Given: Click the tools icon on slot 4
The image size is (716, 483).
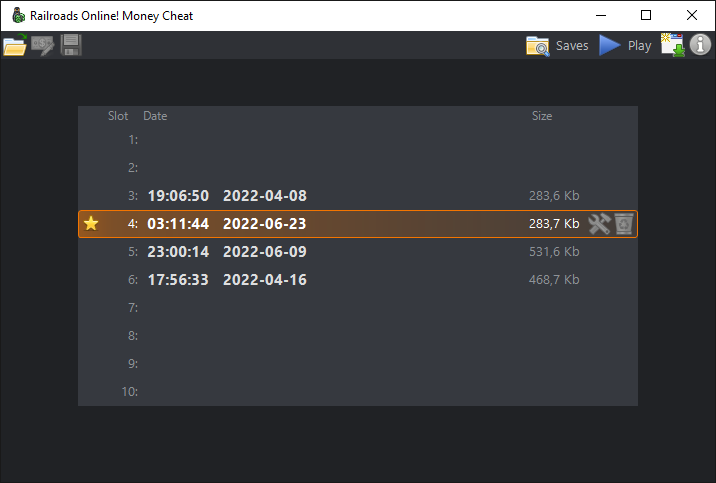Looking at the screenshot, I should (599, 224).
